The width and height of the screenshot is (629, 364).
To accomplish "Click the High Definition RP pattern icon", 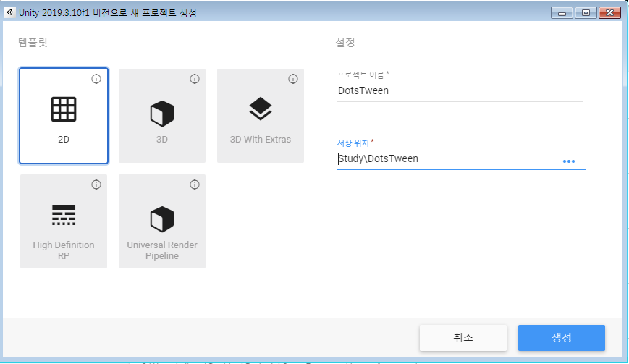I will click(64, 215).
